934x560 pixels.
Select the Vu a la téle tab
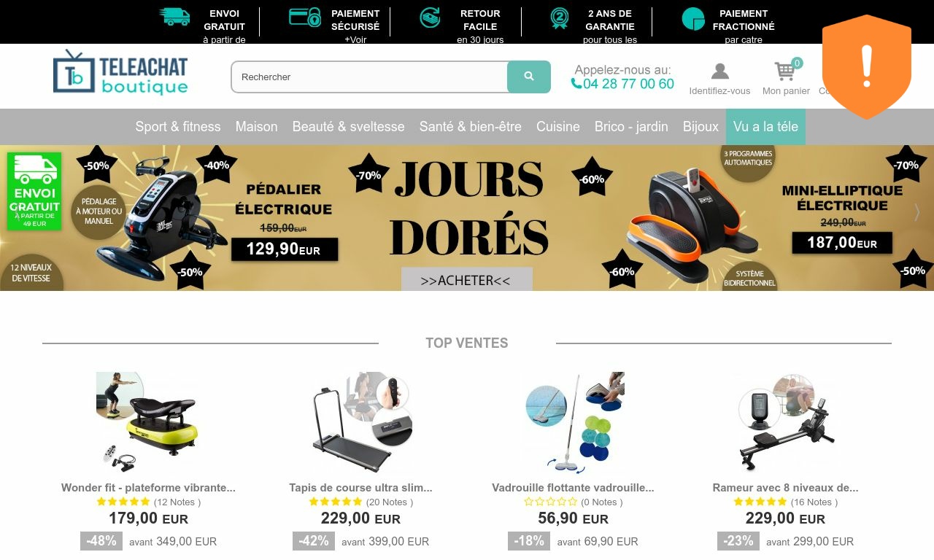tap(765, 127)
